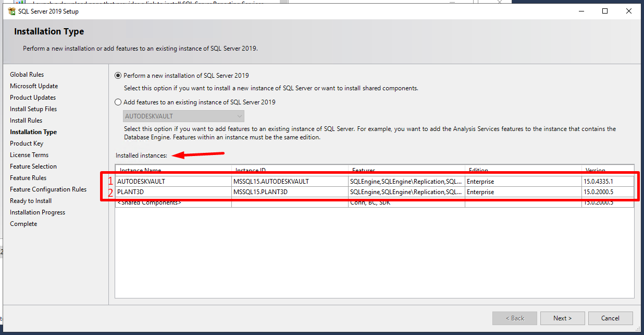The height and width of the screenshot is (335, 644).
Task: Open the License Terms step
Action: (29, 154)
